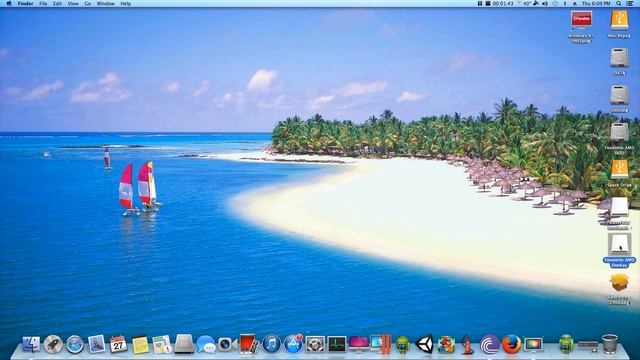Viewport: 640px width, 360px height.
Task: Open Photo Booth icon in Dock
Action: pos(249,344)
